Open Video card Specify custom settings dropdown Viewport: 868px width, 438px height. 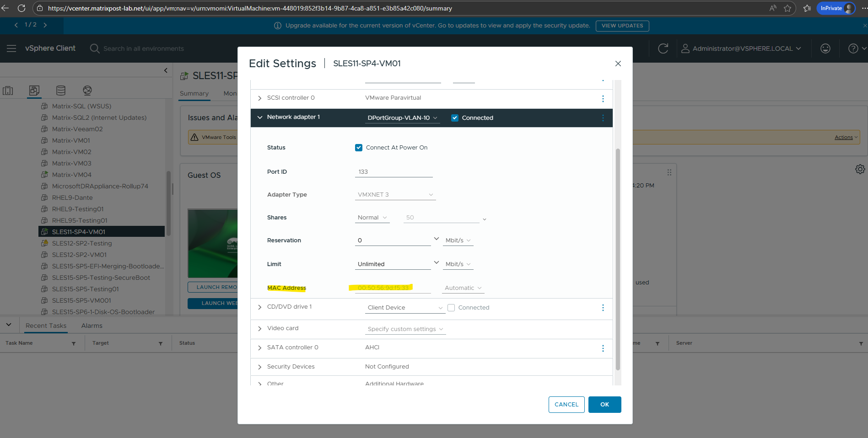405,329
